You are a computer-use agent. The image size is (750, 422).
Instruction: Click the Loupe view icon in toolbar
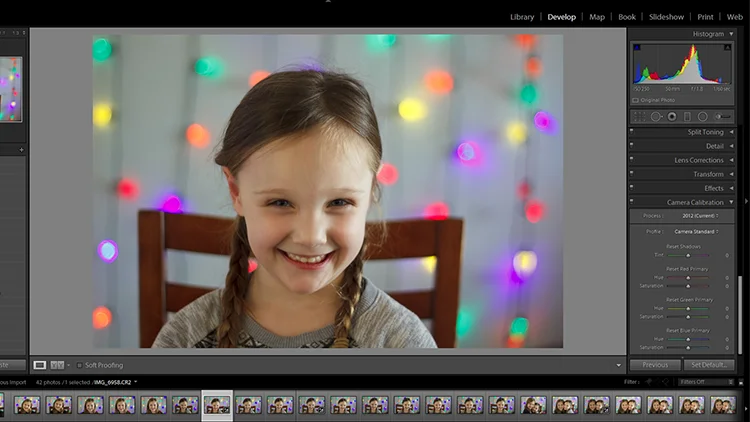(x=40, y=365)
